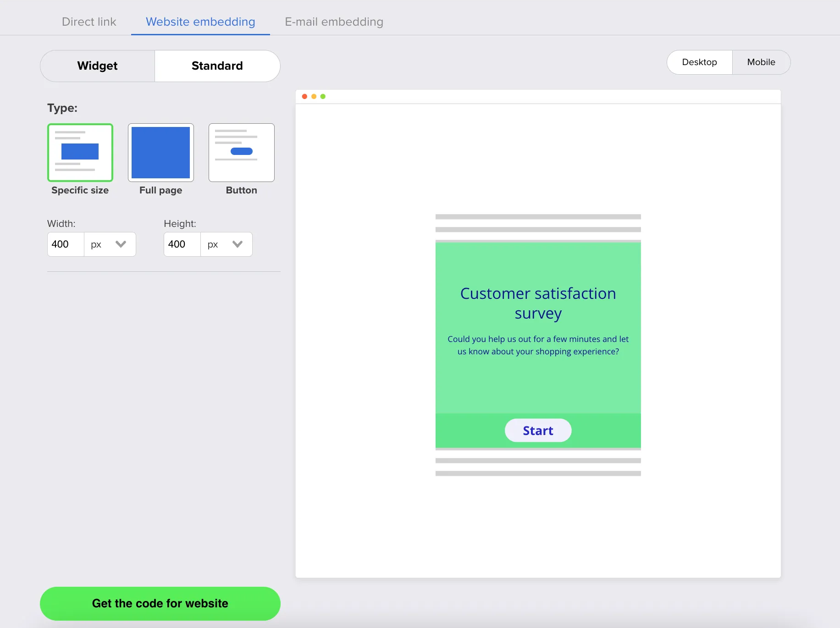Screen dimensions: 840x628
Task: Click the green dot in preview window
Action: (323, 96)
